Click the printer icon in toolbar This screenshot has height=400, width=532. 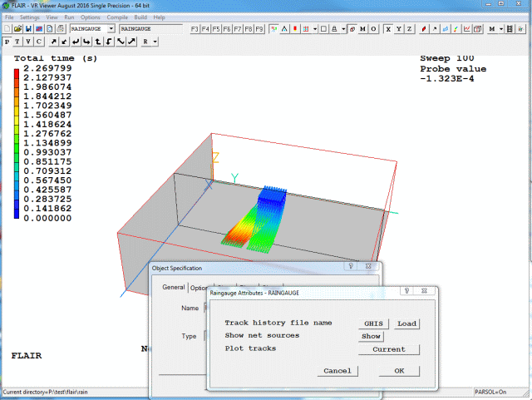[x=62, y=29]
